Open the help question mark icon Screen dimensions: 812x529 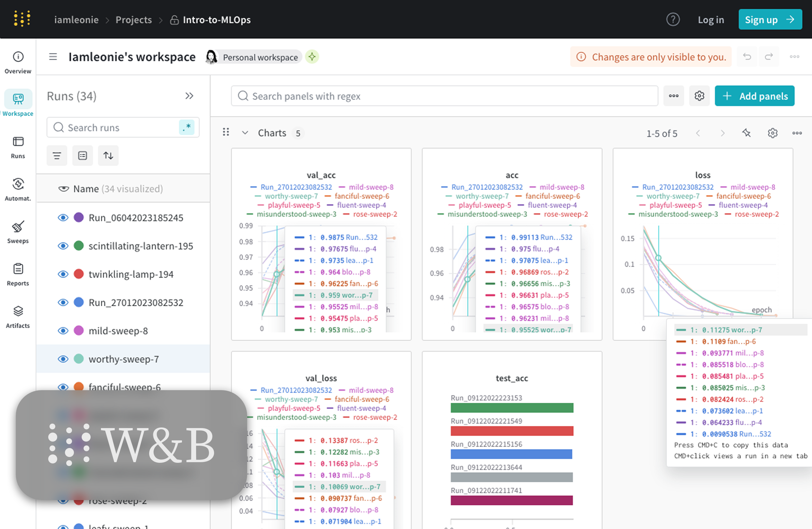coord(673,19)
